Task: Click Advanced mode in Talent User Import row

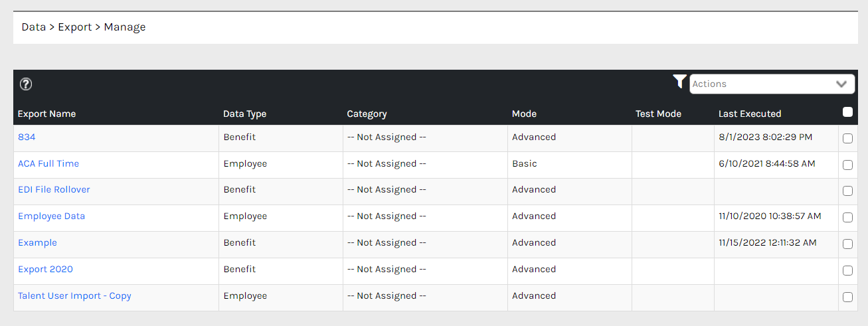Action: 534,295
